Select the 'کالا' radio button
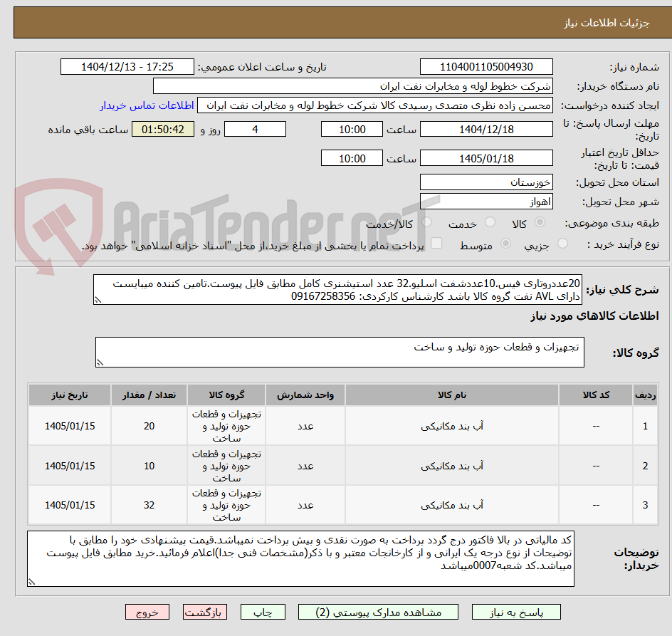 [540, 222]
